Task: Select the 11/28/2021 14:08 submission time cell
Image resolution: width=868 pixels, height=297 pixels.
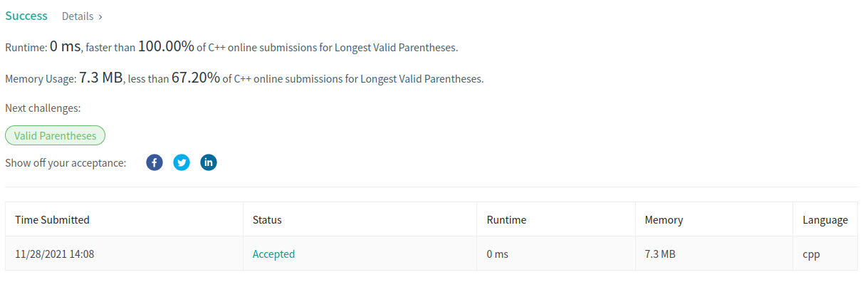Action: pyautogui.click(x=54, y=254)
